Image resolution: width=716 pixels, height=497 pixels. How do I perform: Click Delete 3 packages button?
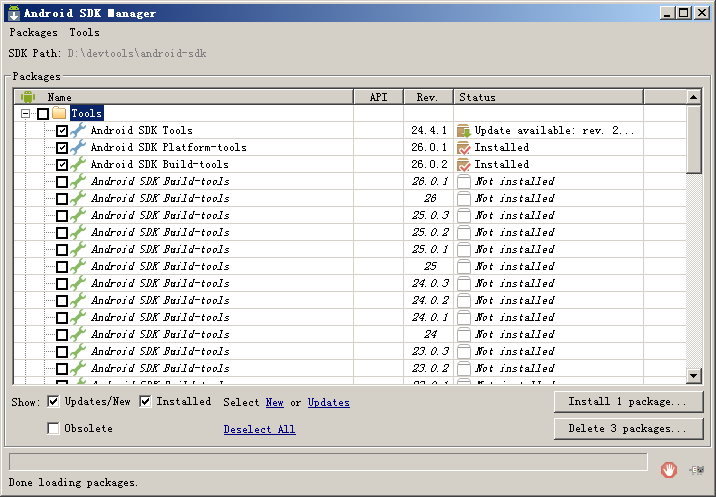tap(628, 428)
